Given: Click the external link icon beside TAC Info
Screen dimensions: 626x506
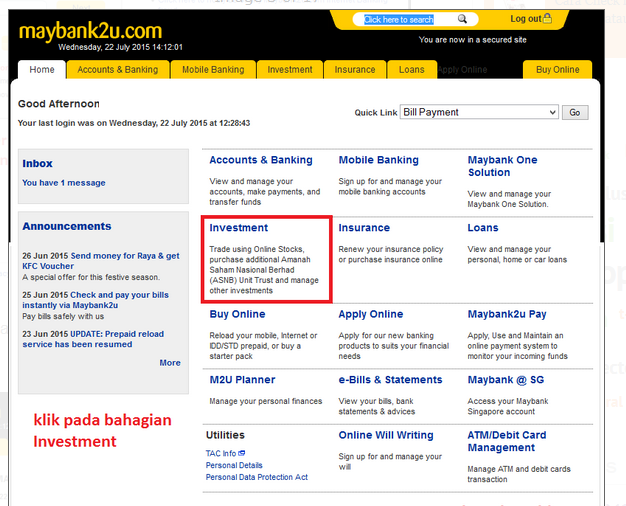Looking at the screenshot, I should pyautogui.click(x=242, y=453).
